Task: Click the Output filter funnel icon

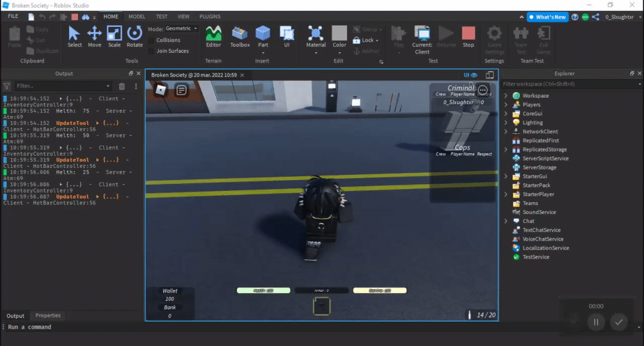Action: pos(7,86)
